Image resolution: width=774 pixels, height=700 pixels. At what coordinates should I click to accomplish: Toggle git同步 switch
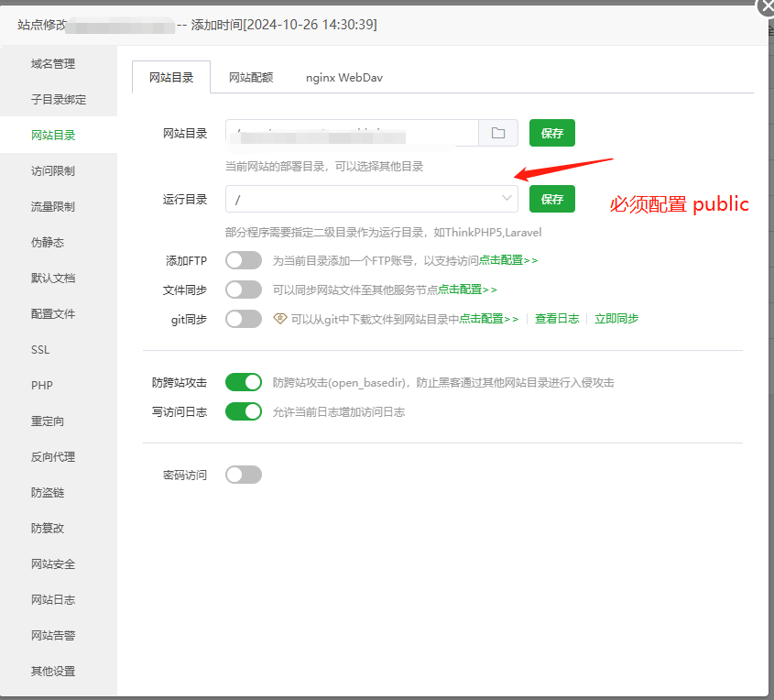point(244,319)
